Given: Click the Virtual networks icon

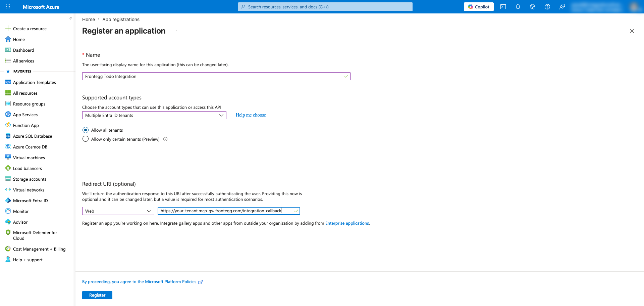Looking at the screenshot, I should 8,190.
